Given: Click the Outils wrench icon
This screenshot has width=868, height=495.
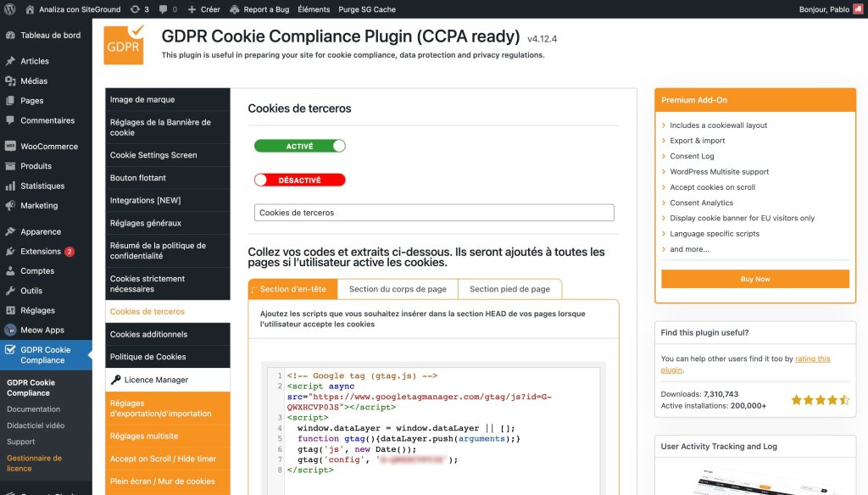Looking at the screenshot, I should (x=10, y=291).
